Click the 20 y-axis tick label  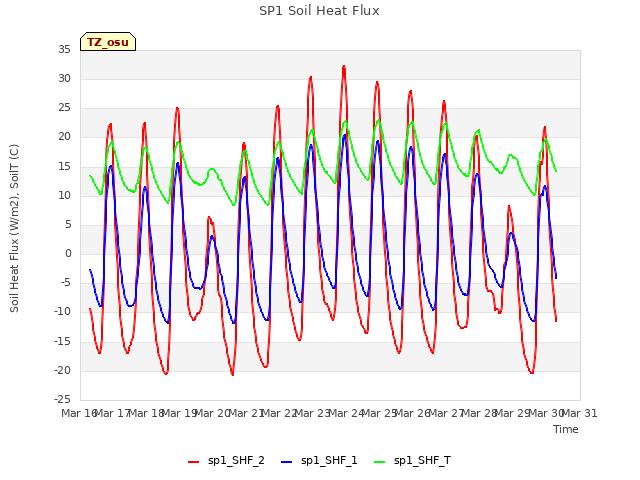point(64,137)
